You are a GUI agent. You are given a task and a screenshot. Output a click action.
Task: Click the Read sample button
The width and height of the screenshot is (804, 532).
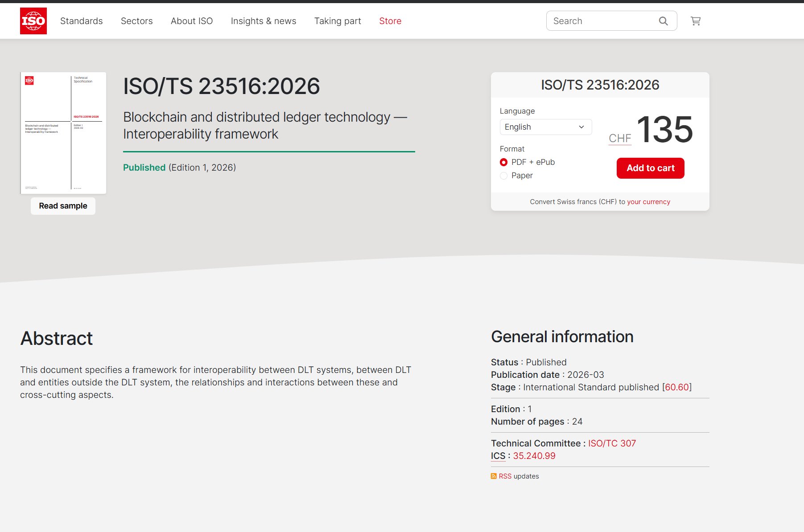tap(63, 206)
